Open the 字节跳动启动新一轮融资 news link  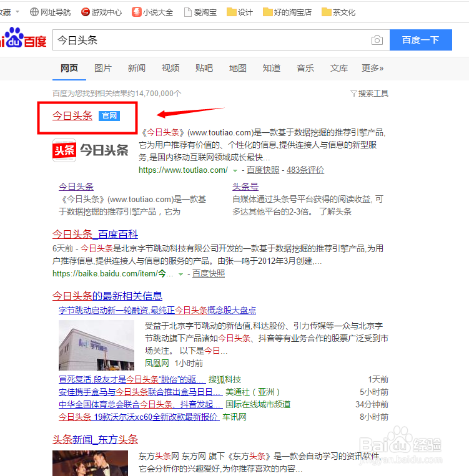[x=157, y=310]
